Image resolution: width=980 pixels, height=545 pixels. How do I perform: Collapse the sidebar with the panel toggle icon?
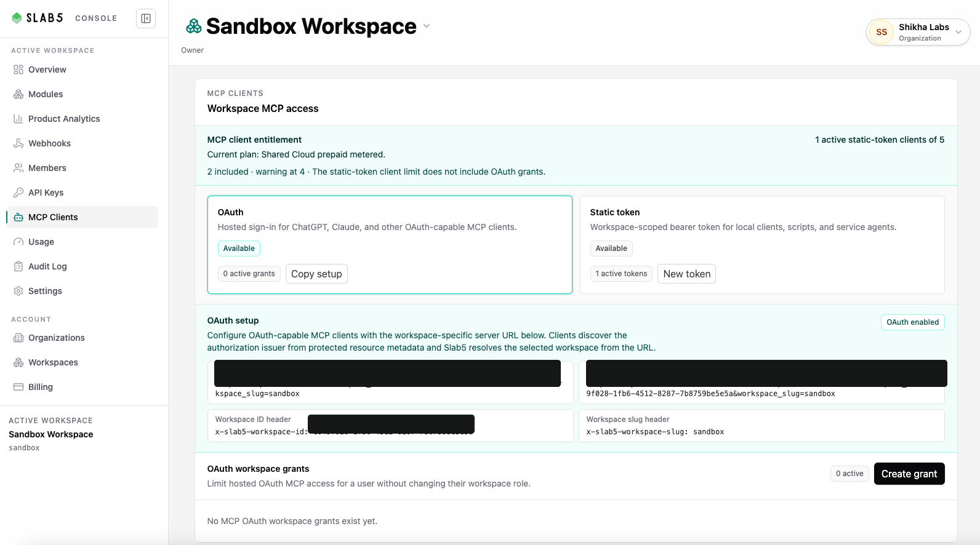coord(146,18)
